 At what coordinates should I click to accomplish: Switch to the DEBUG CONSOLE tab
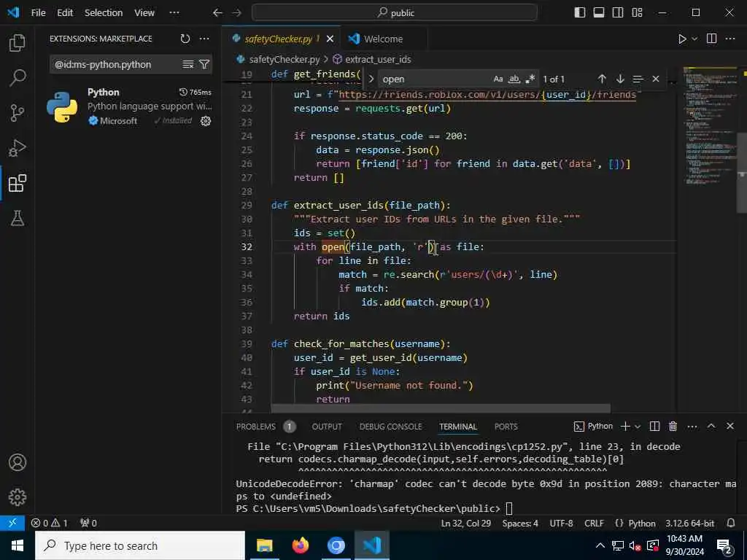391,427
